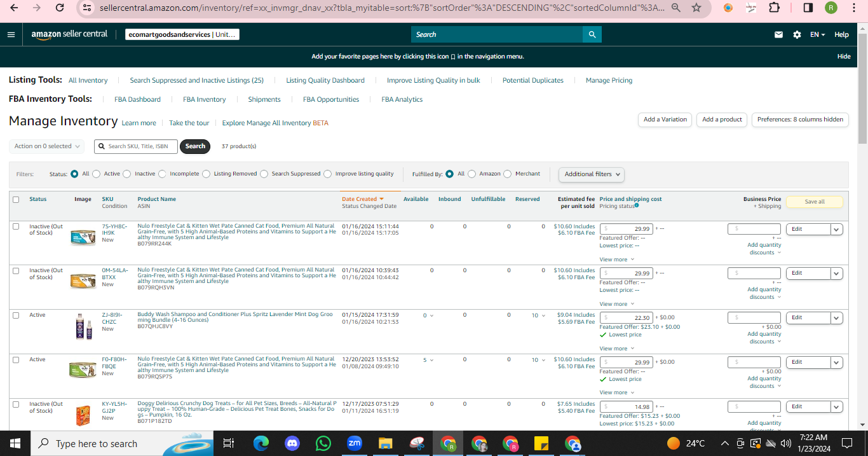Open the Seller Central hamburger menu

(11, 34)
